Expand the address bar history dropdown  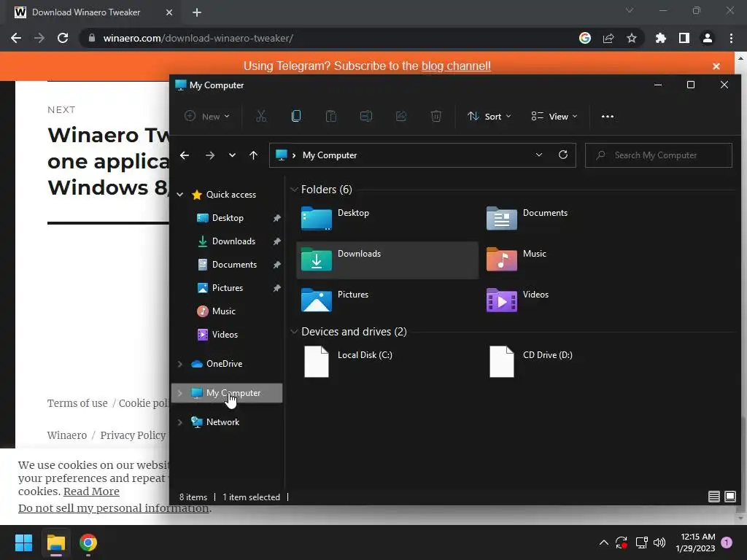click(539, 155)
